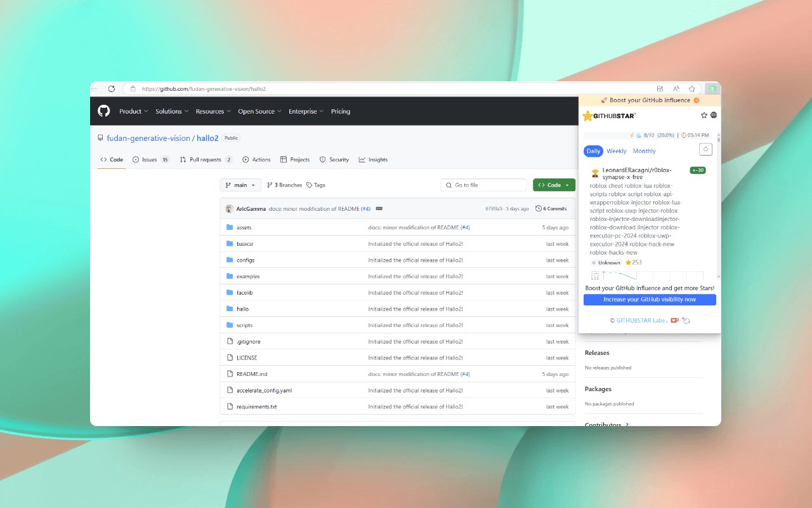Open the Enterprise dropdown menu

pyautogui.click(x=306, y=111)
